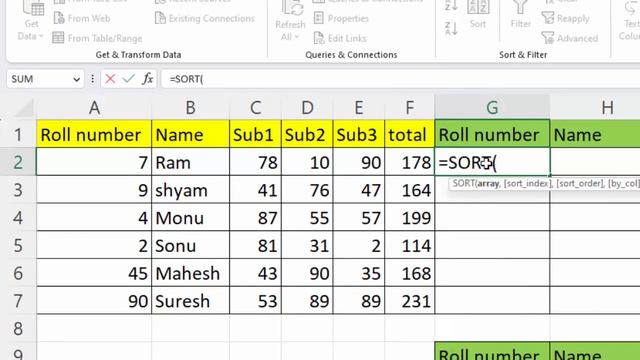
Task: Select column B header
Action: click(x=191, y=108)
